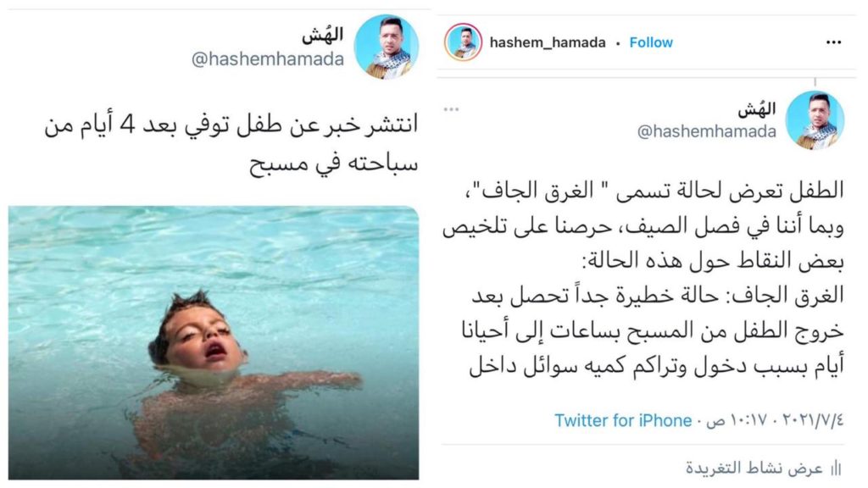Click the tweet text starting with انتشر خبر
This screenshot has width=868, height=488.
click(x=231, y=144)
